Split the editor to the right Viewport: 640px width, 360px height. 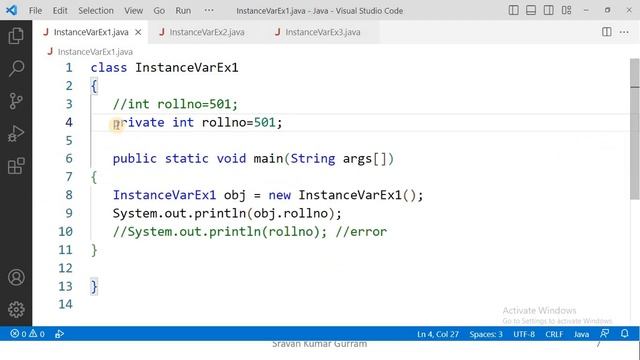[x=607, y=32]
